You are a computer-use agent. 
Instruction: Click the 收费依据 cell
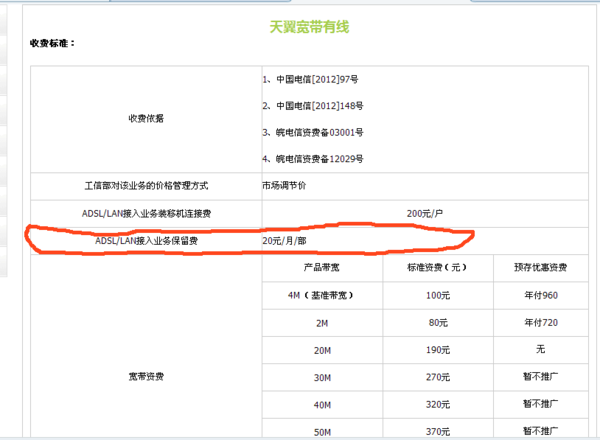pos(146,119)
